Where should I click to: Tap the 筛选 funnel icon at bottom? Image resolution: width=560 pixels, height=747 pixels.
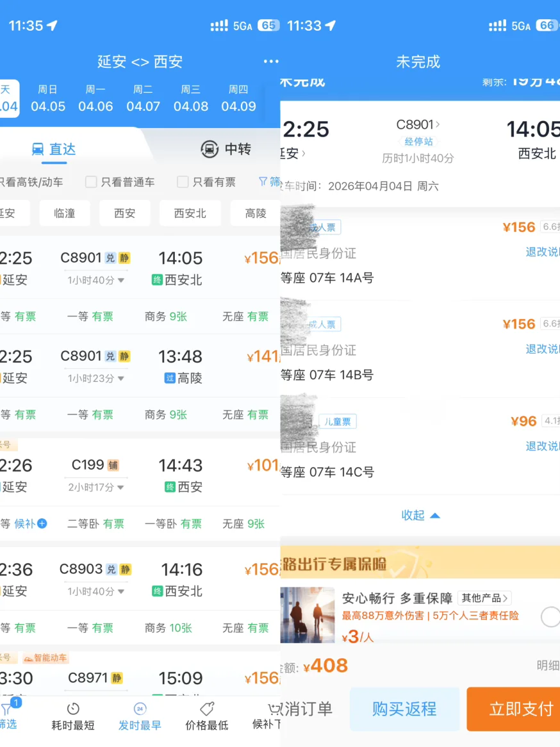pos(6,710)
